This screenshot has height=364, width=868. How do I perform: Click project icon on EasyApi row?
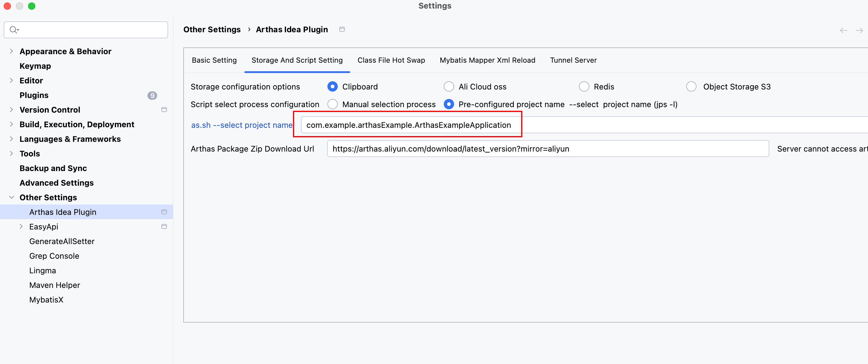pyautogui.click(x=164, y=226)
